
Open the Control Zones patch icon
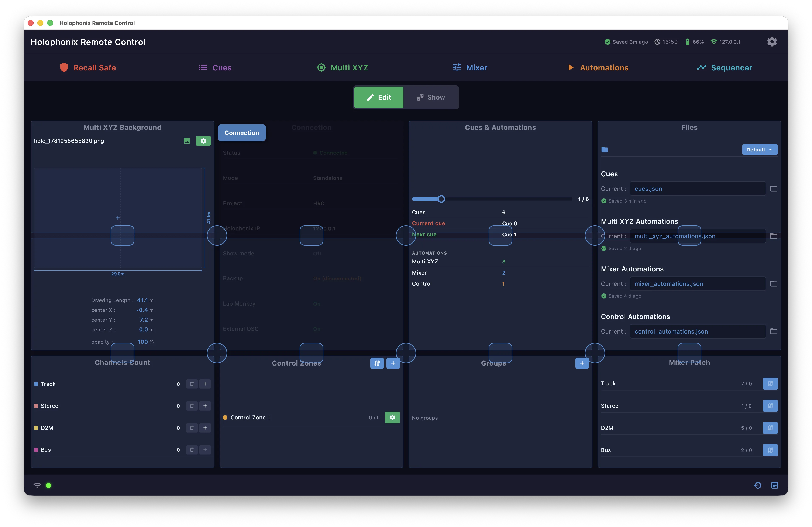377,363
